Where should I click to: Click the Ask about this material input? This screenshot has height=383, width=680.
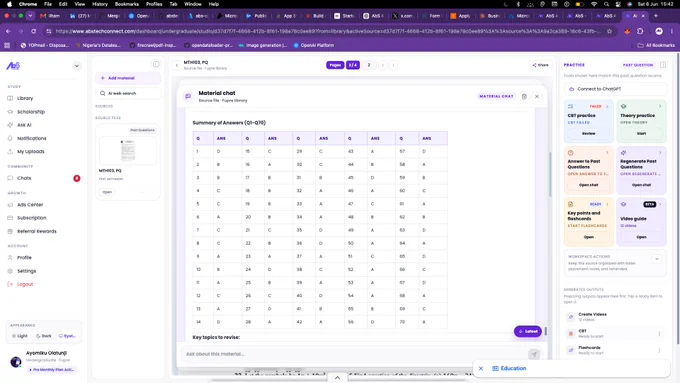353,354
